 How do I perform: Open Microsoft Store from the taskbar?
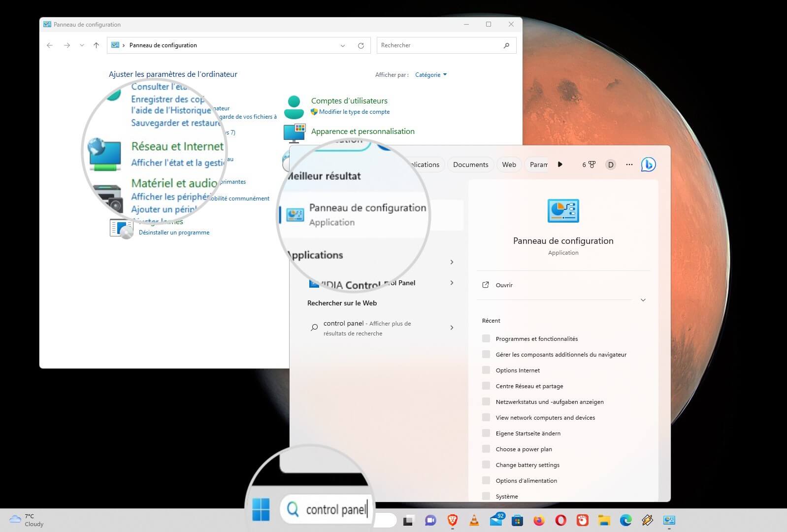point(517,521)
